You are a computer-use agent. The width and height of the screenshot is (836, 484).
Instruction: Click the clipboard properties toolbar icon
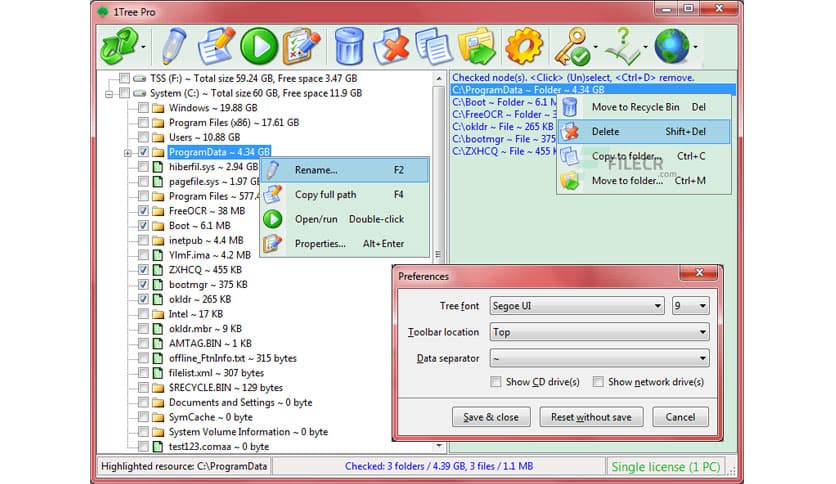pos(301,46)
